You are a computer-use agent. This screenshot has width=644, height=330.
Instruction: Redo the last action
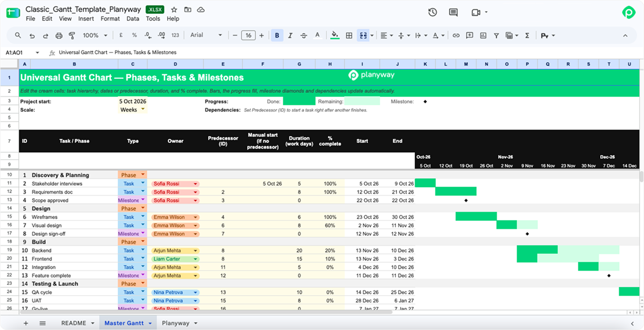46,35
